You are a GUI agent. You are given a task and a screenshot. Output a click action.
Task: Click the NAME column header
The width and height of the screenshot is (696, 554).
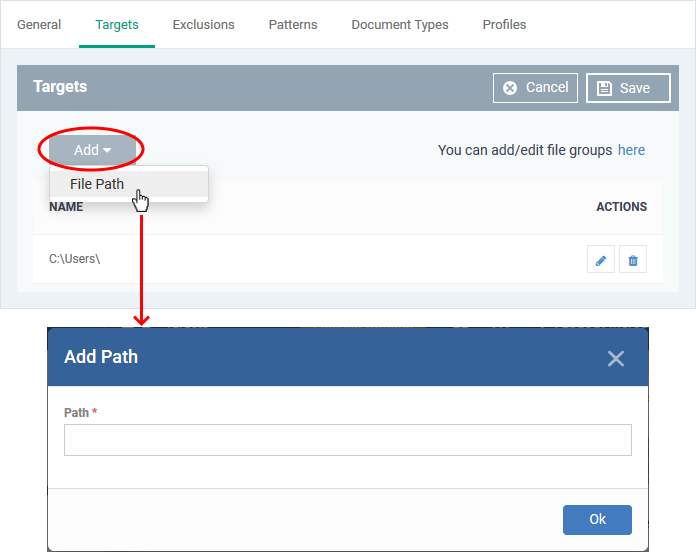coord(66,207)
